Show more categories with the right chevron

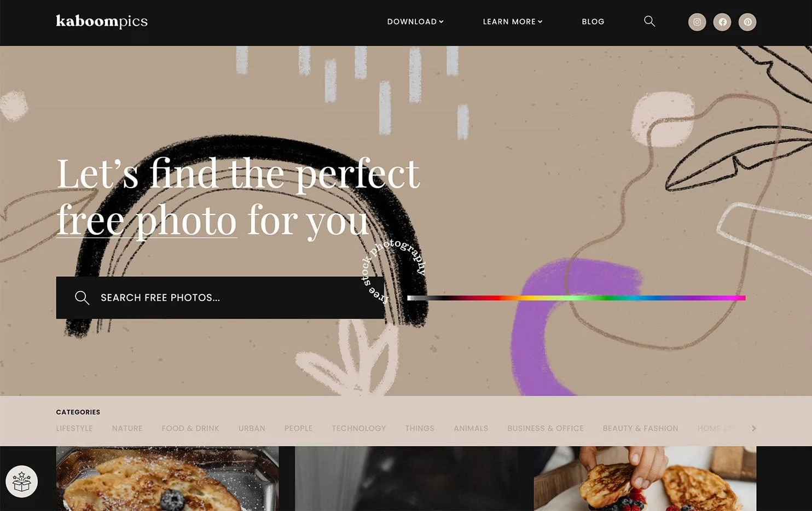click(x=753, y=428)
